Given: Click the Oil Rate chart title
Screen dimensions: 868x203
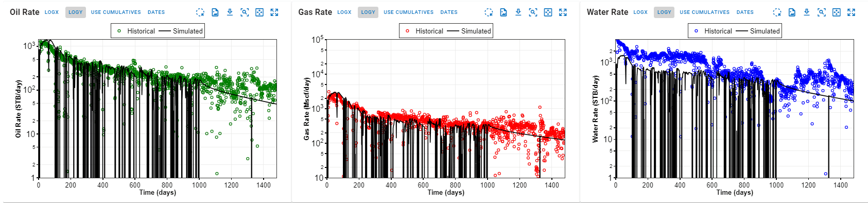Looking at the screenshot, I should tap(24, 12).
